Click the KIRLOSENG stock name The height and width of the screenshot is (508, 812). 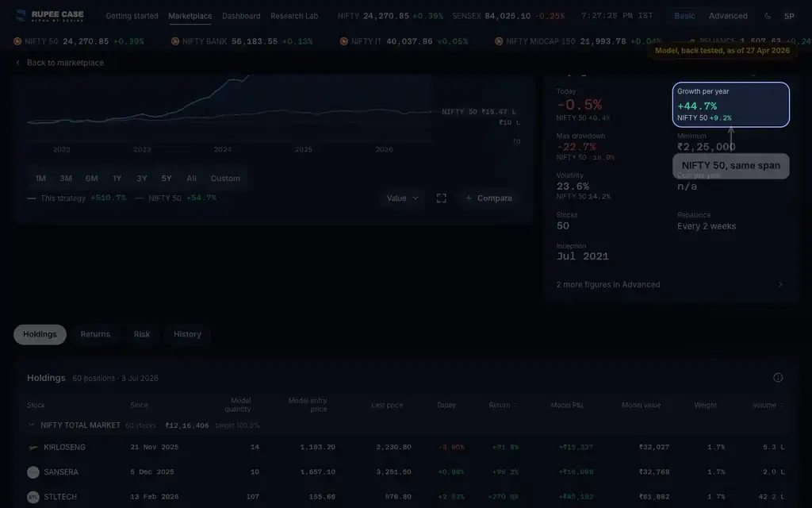click(65, 448)
